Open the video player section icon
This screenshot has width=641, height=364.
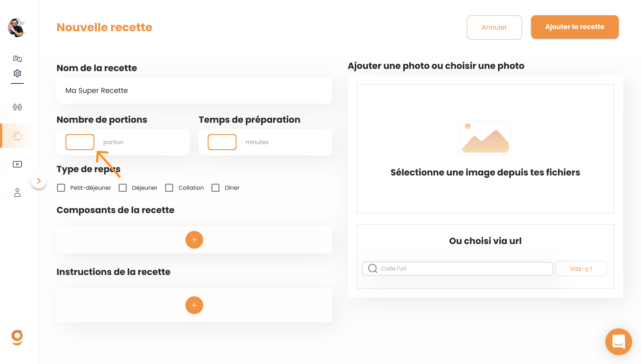pyautogui.click(x=17, y=164)
